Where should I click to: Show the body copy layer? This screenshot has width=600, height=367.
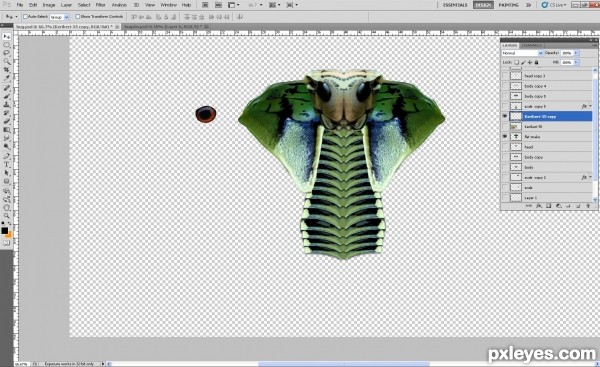point(505,157)
